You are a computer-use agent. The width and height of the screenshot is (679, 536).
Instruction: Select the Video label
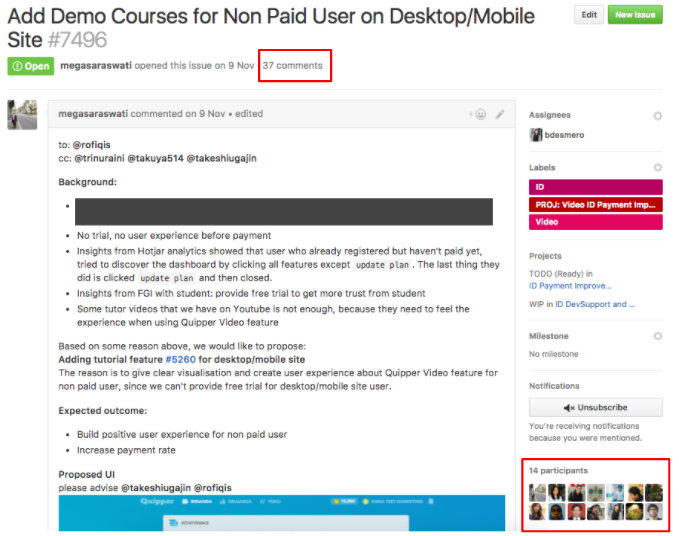(595, 222)
